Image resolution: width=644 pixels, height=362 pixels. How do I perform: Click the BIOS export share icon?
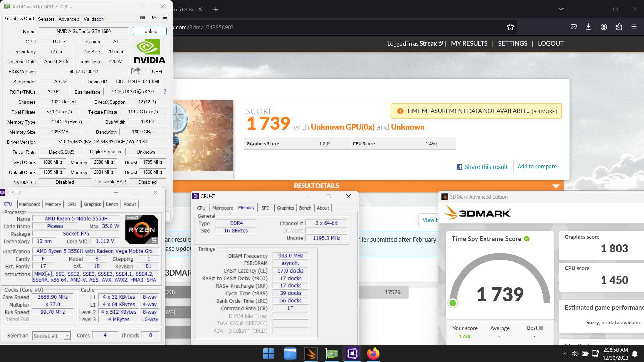[x=136, y=71]
